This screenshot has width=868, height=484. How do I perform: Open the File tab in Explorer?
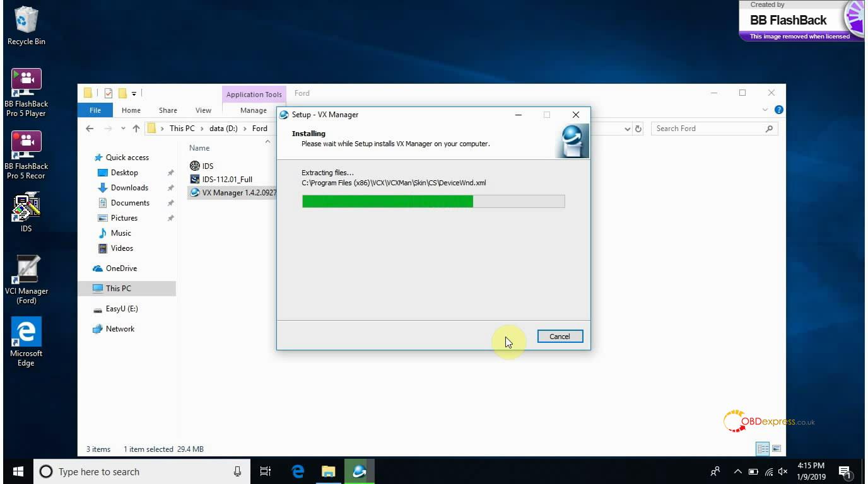click(95, 110)
